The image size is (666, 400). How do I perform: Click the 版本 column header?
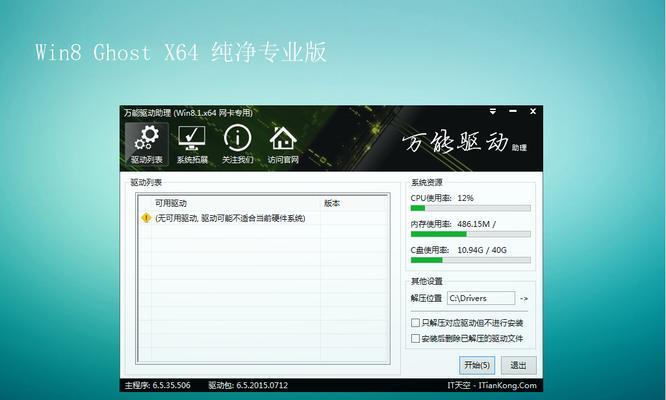[354, 203]
